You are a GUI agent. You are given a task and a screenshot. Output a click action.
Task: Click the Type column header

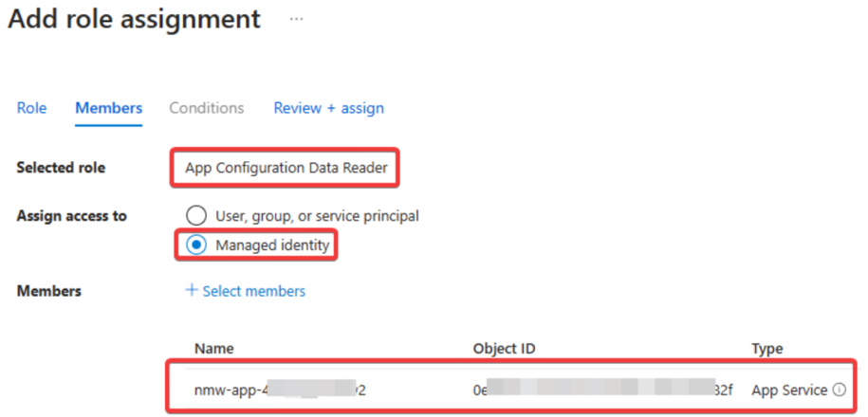click(767, 349)
